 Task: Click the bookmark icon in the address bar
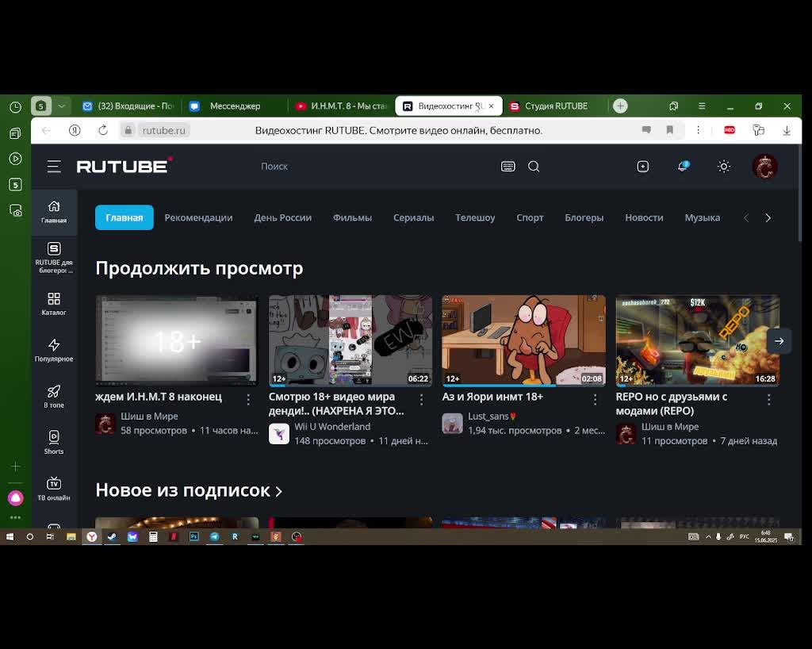[669, 130]
